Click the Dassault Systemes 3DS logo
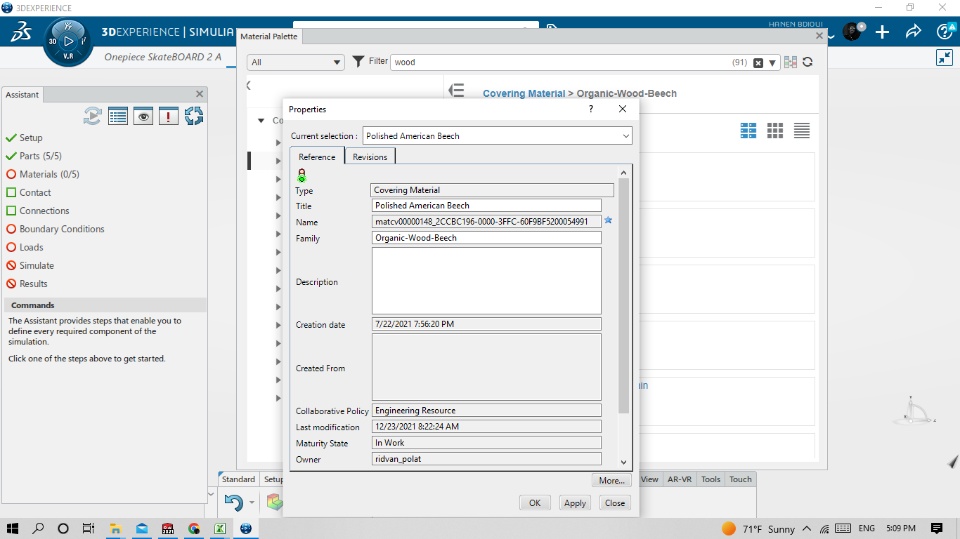 [21, 32]
